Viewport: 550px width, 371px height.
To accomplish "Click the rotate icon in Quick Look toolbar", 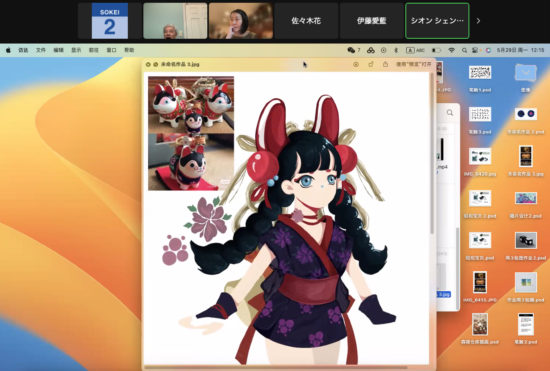I will pos(371,65).
